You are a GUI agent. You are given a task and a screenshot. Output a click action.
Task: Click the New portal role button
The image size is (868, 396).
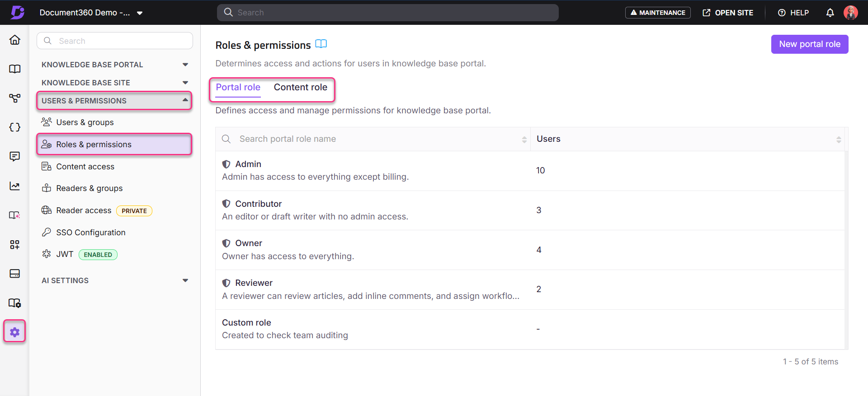[x=810, y=44]
